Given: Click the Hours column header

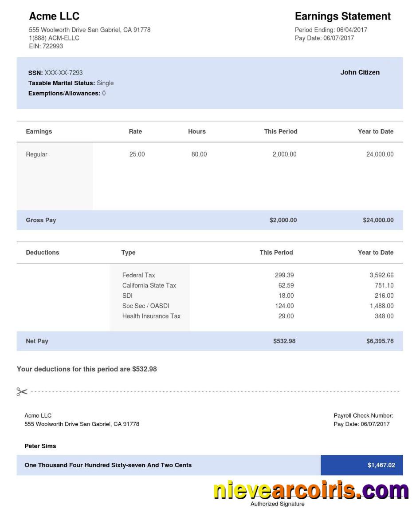Looking at the screenshot, I should pos(196,131).
